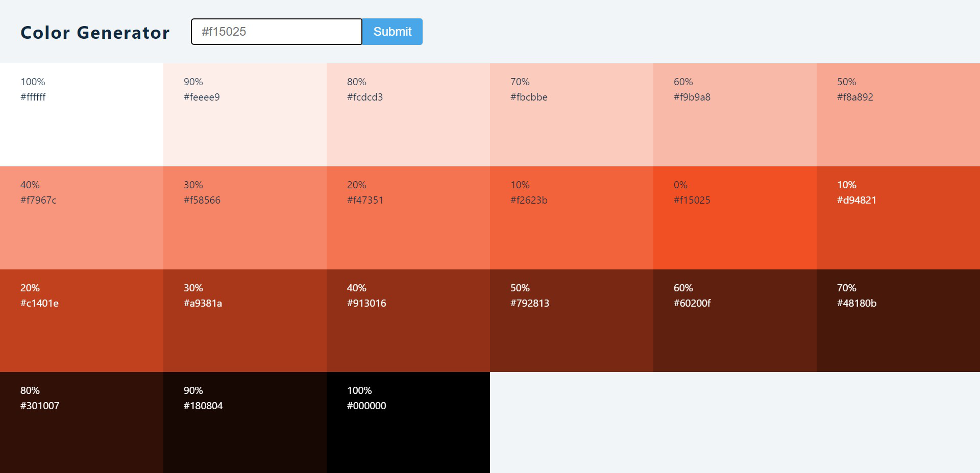Click the Color Generator heading
This screenshot has width=980, height=473.
95,32
